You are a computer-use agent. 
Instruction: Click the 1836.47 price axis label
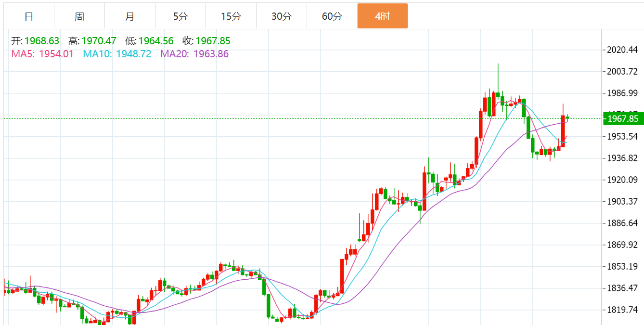tap(623, 288)
